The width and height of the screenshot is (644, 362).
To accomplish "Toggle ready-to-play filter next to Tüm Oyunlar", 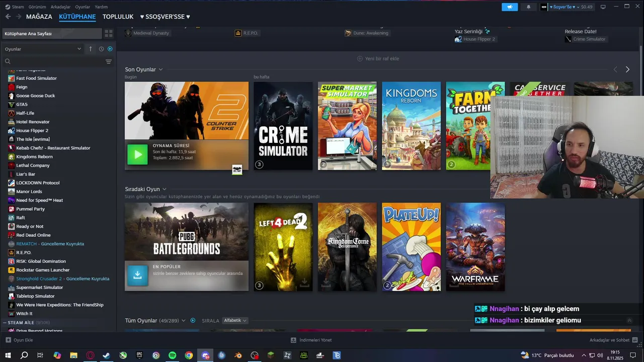I will click(x=193, y=320).
